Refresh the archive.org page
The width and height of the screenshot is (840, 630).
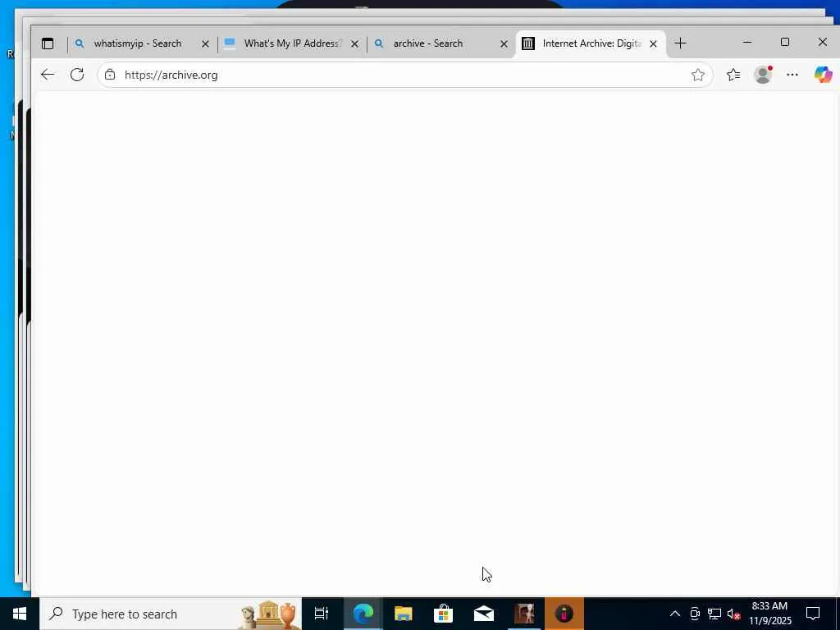click(x=77, y=75)
